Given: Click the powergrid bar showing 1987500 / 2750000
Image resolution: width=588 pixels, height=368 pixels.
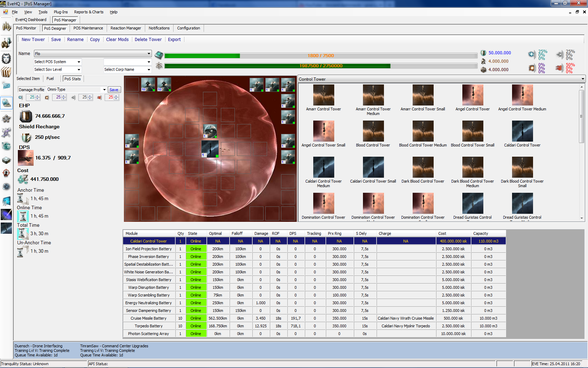Looking at the screenshot, I should click(321, 66).
